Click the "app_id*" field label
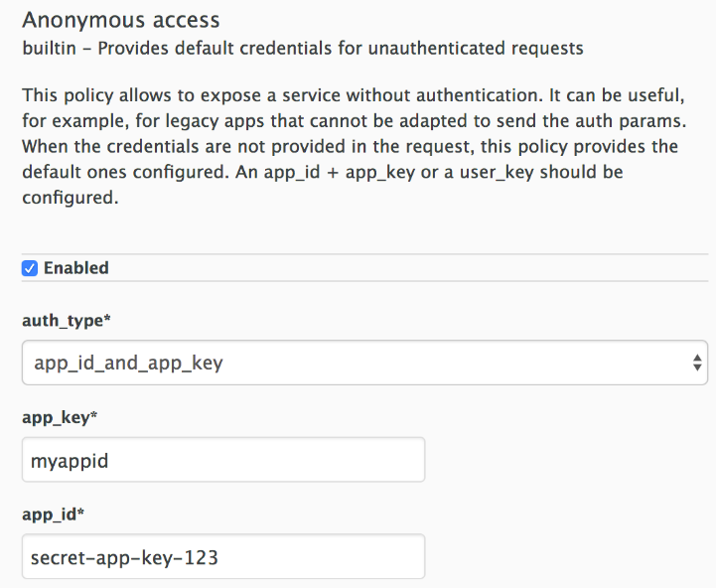This screenshot has height=588, width=716. point(55,515)
